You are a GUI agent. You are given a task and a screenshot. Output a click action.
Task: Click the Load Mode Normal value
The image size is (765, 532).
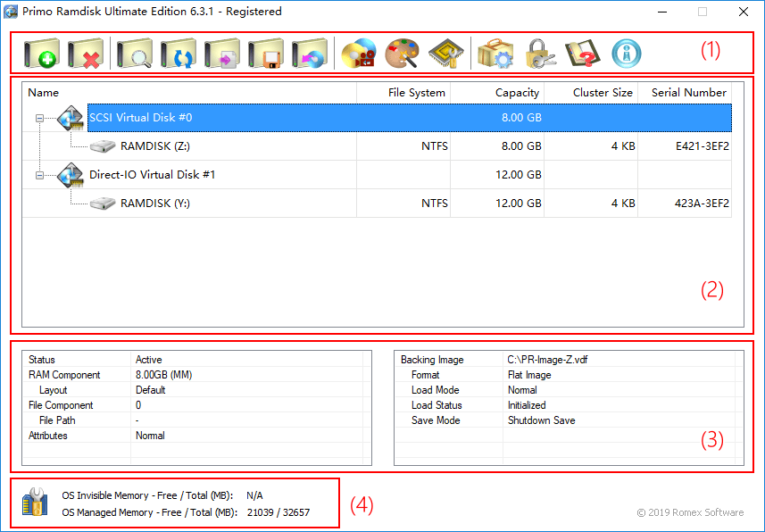[522, 390]
